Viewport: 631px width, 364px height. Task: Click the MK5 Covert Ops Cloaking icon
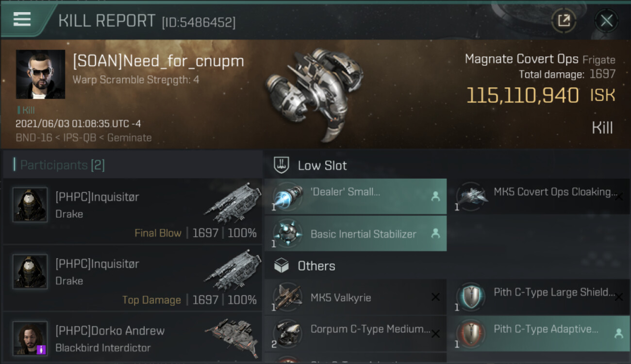471,197
